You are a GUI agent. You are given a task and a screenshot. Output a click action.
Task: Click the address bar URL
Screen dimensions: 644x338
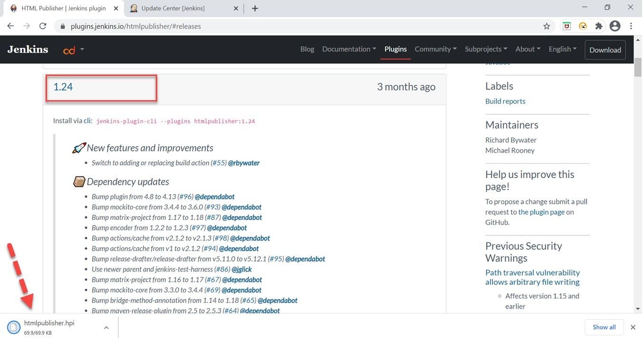[x=136, y=26]
